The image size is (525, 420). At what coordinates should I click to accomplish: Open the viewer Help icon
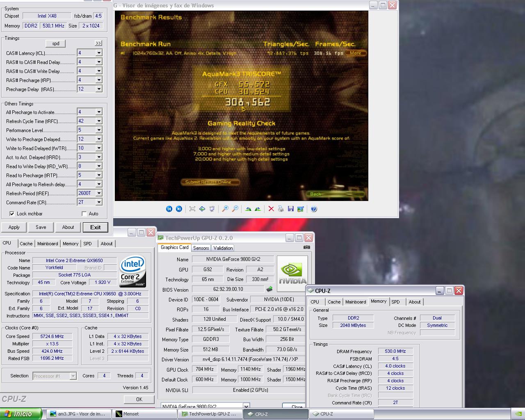point(314,209)
